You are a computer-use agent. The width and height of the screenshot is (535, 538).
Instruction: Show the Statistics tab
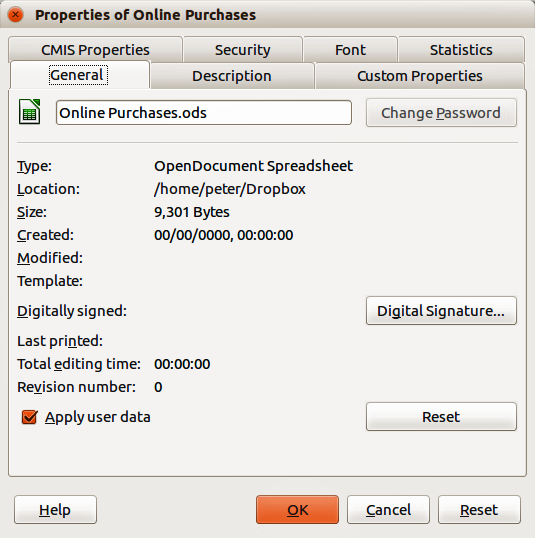pos(461,50)
